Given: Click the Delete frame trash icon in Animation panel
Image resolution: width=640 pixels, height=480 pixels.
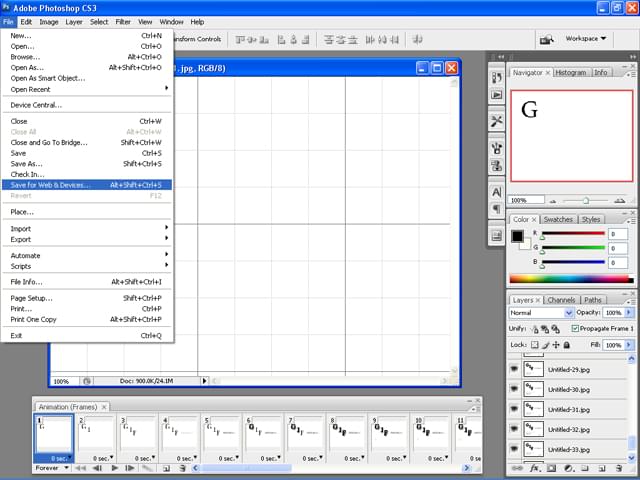Looking at the screenshot, I should pyautogui.click(x=183, y=468).
